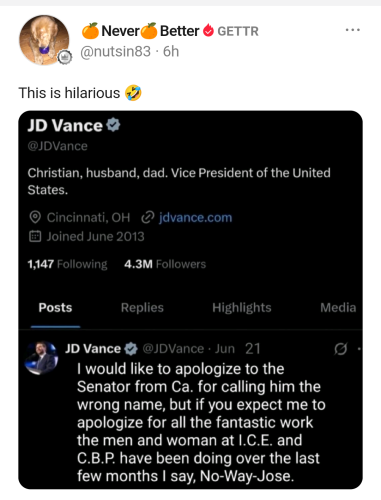Click the 6h timestamp on the post
Viewport: 381px width, 500px height.
click(x=171, y=51)
